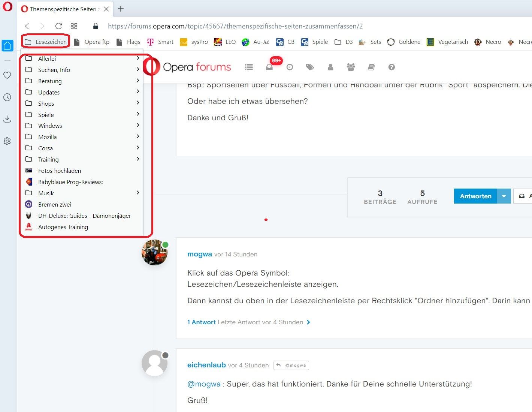The height and width of the screenshot is (412, 532).
Task: Open unread inbox with 99+ badge
Action: 269,67
